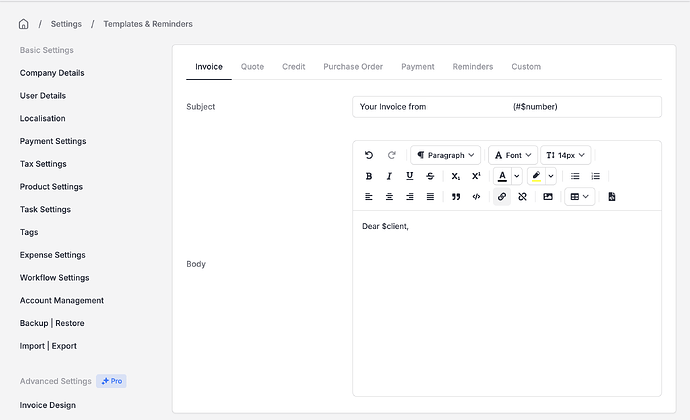Screen dimensions: 690x420
Task: Insert code block with code icon
Action: point(476,197)
